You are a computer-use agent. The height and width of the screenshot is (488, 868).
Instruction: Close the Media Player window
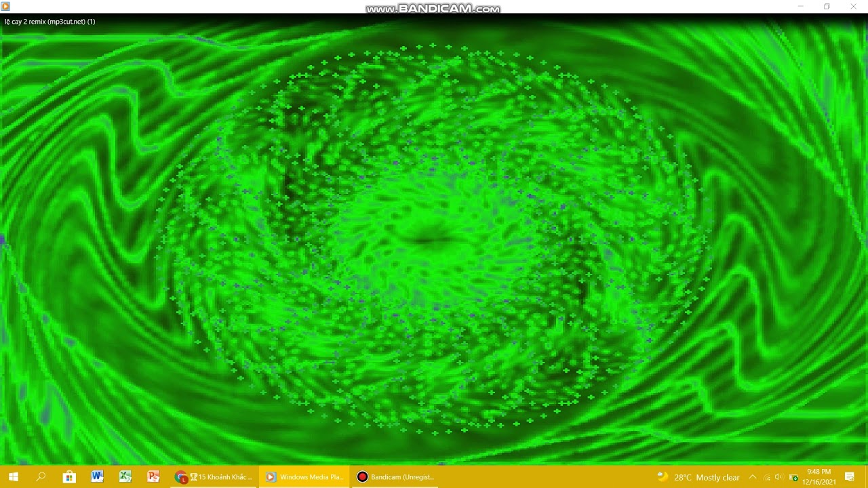854,7
